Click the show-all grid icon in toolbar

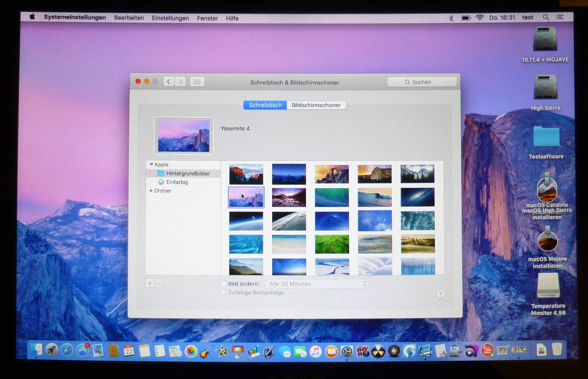[x=197, y=82]
